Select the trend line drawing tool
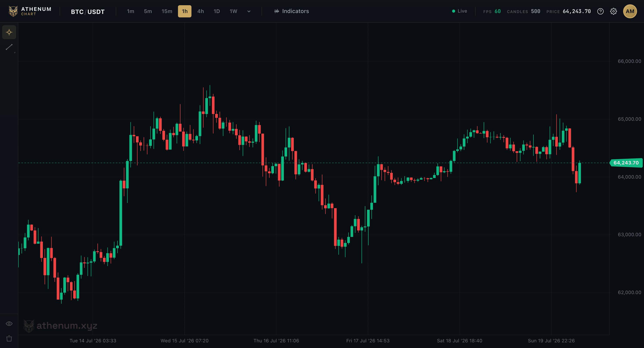This screenshot has width=644, height=348. (9, 47)
